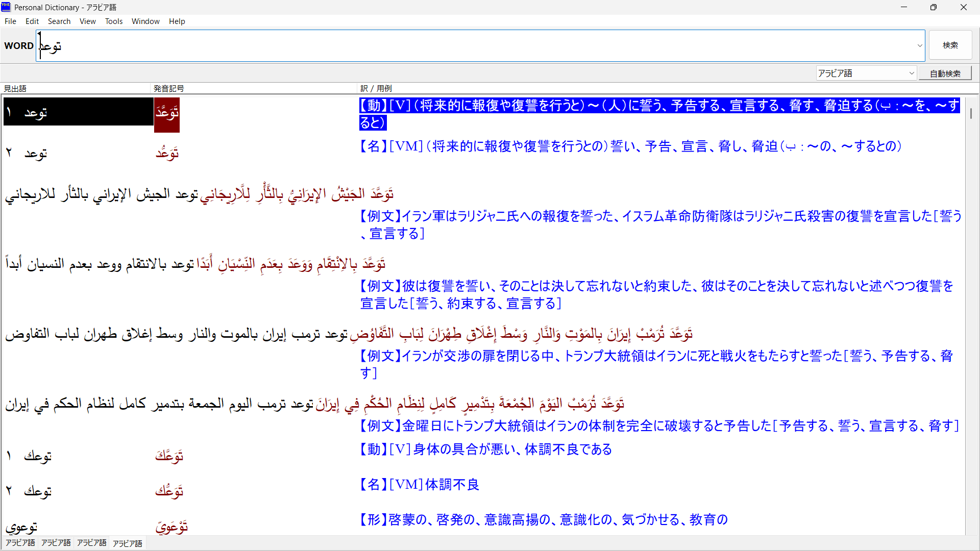
Task: Open the Edit menu
Action: pos(32,21)
